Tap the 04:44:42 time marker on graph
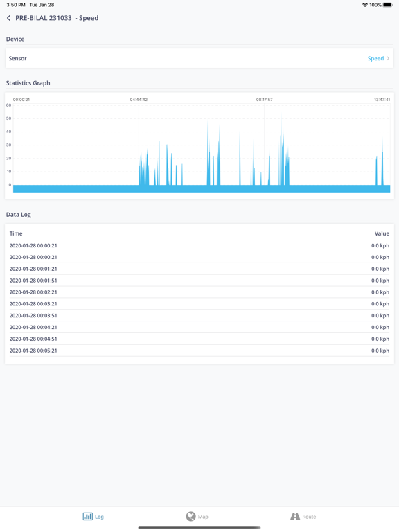399x532 pixels. coord(139,100)
